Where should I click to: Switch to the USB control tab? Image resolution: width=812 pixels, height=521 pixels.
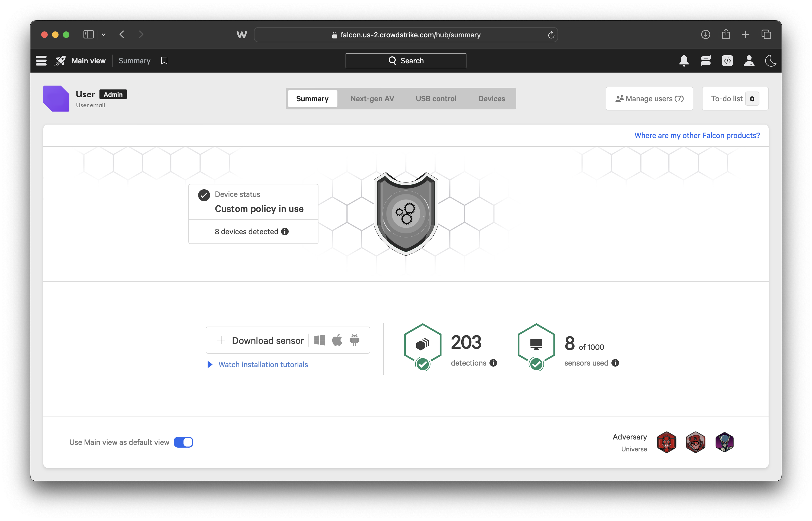(436, 99)
